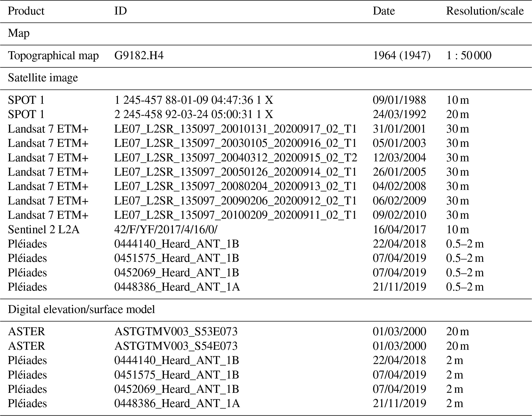
Task: Click the ID 42/F/YF/2017/4/16/0/
Action: tap(165, 230)
